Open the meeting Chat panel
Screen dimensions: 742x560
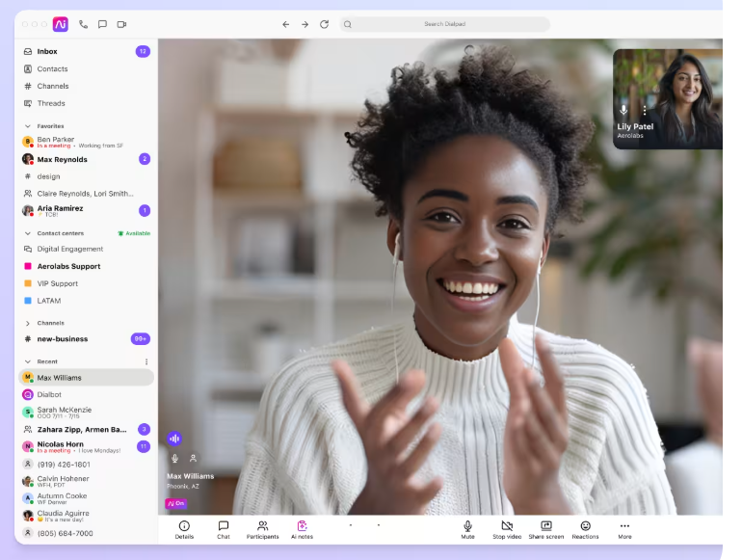(224, 530)
